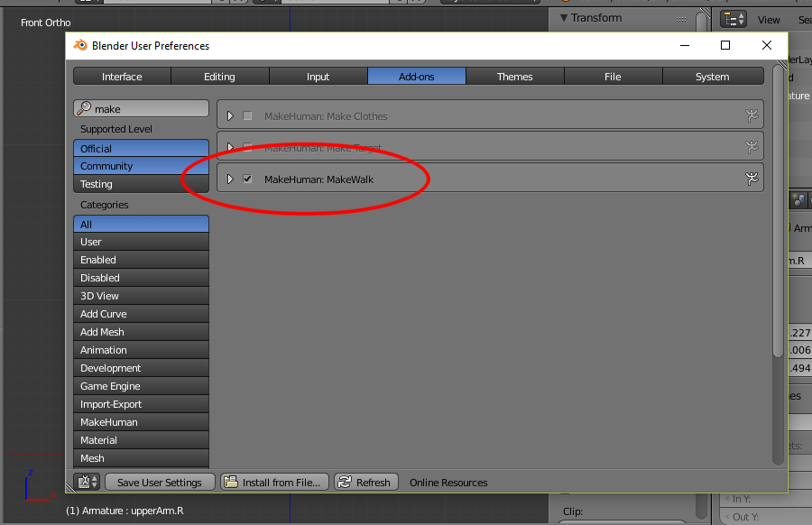Toggle the Testing supported level filter
Image resolution: width=812 pixels, height=525 pixels.
pyautogui.click(x=141, y=184)
